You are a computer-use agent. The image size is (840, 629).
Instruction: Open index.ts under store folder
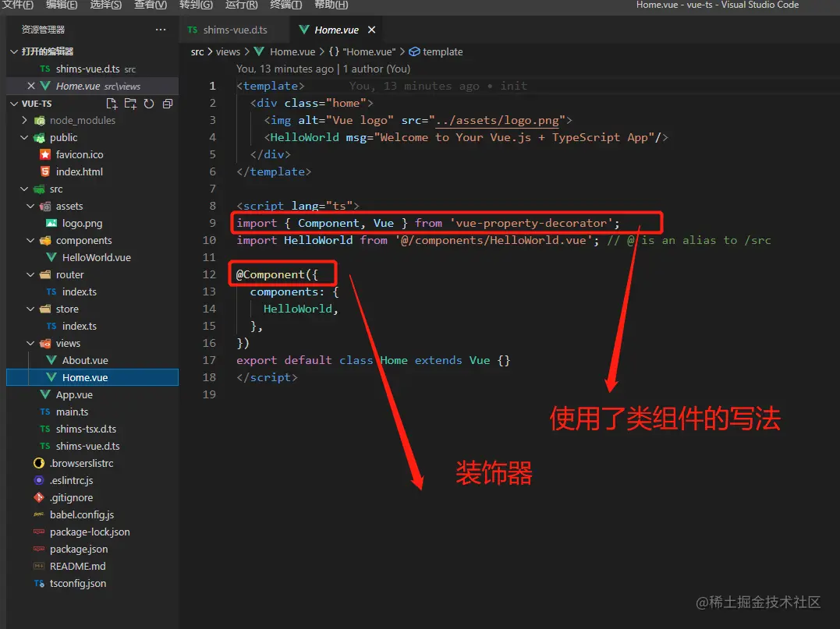(92, 326)
